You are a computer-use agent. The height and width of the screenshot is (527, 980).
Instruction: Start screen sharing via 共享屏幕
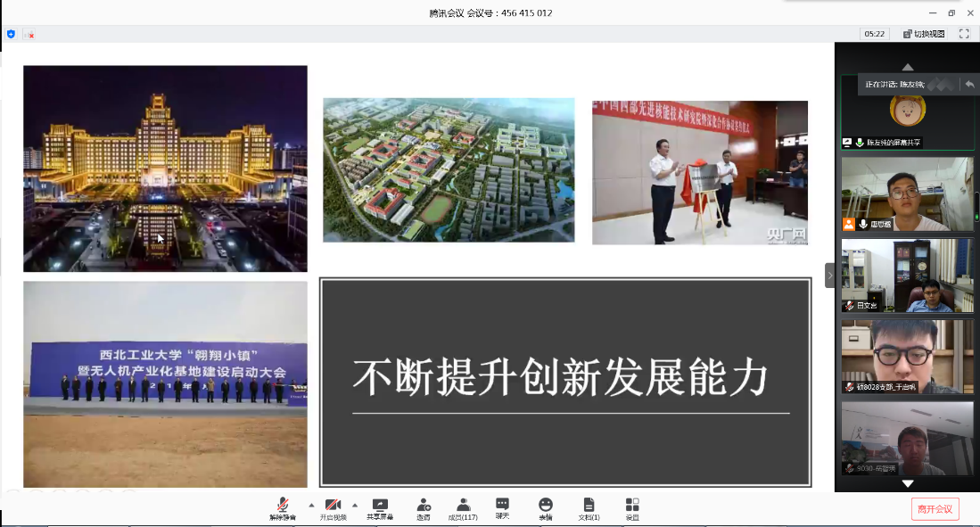380,507
